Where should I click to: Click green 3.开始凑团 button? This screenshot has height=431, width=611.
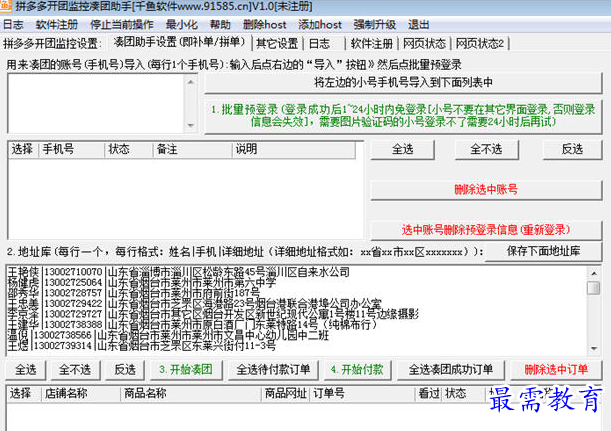[186, 370]
